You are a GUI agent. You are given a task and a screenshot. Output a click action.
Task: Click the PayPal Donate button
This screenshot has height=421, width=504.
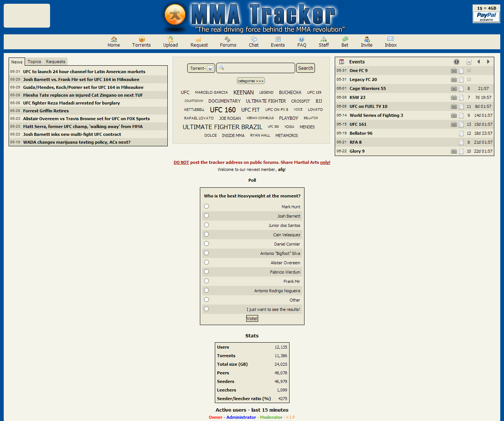(486, 17)
